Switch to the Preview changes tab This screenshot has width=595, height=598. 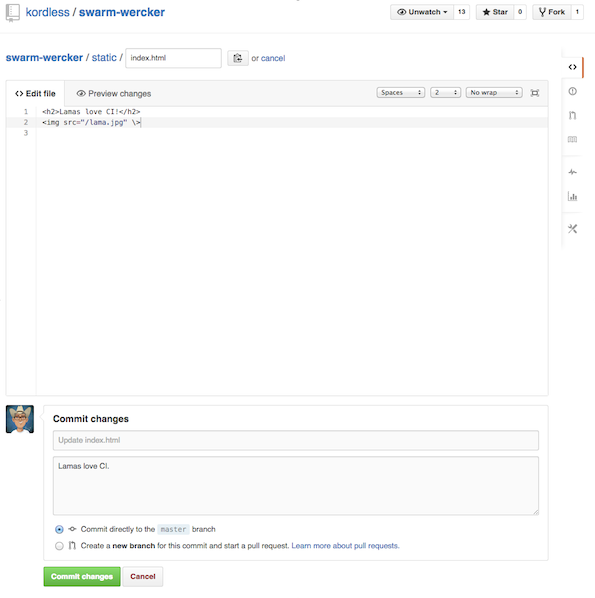click(x=114, y=93)
